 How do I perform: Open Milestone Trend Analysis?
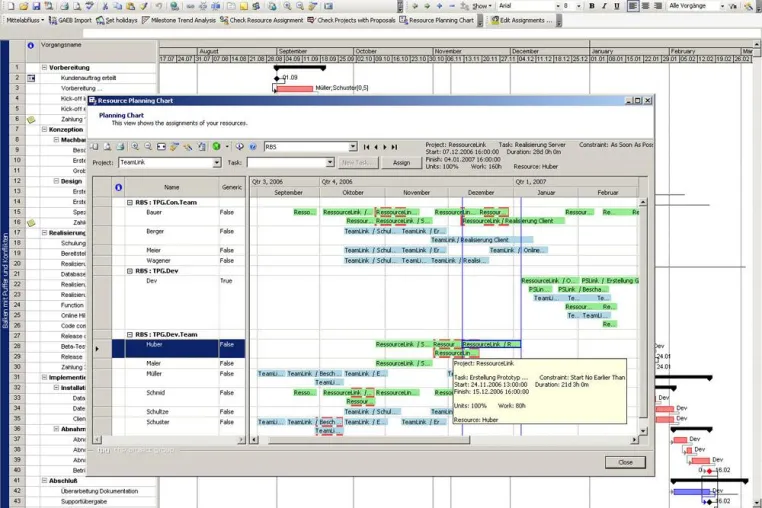pyautogui.click(x=179, y=20)
